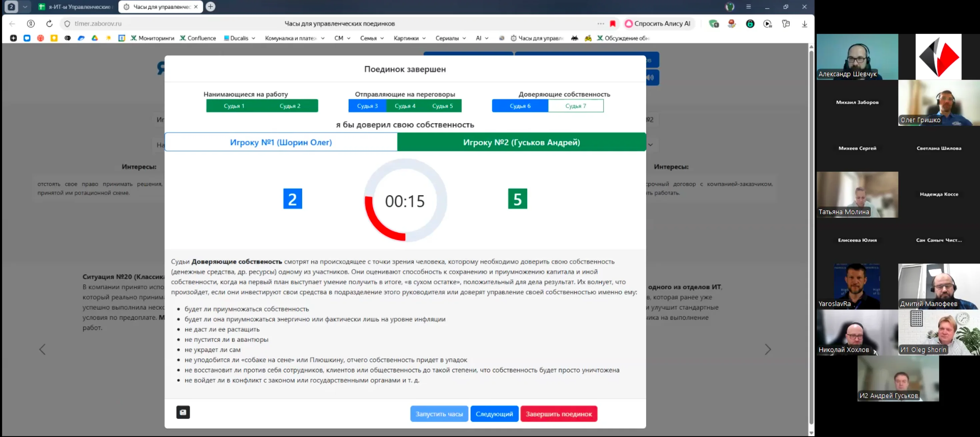This screenshot has width=980, height=437.
Task: Click the Yandex home icon
Action: click(x=31, y=24)
